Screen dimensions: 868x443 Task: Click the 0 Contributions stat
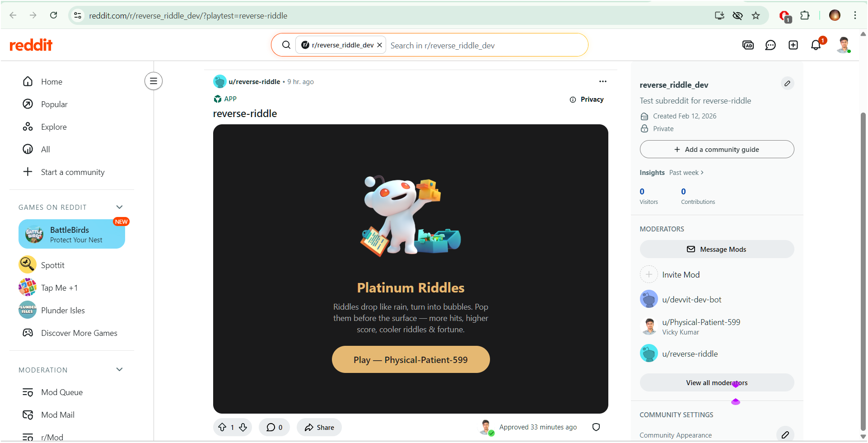click(x=698, y=196)
